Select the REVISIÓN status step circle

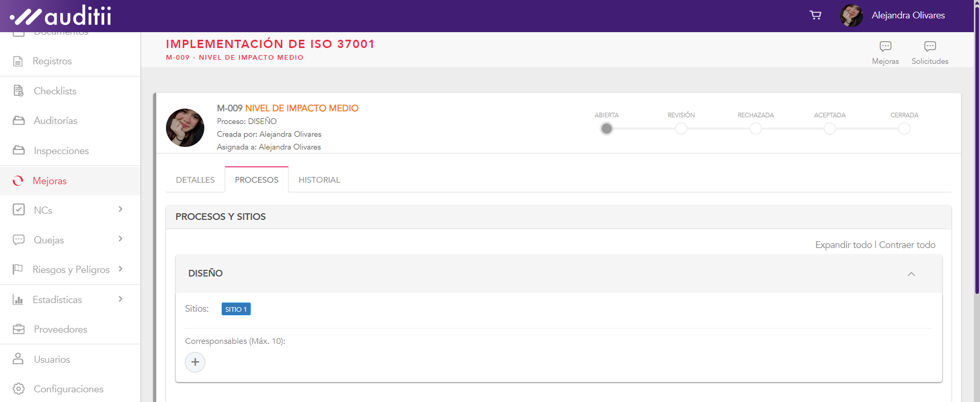pyautogui.click(x=681, y=129)
